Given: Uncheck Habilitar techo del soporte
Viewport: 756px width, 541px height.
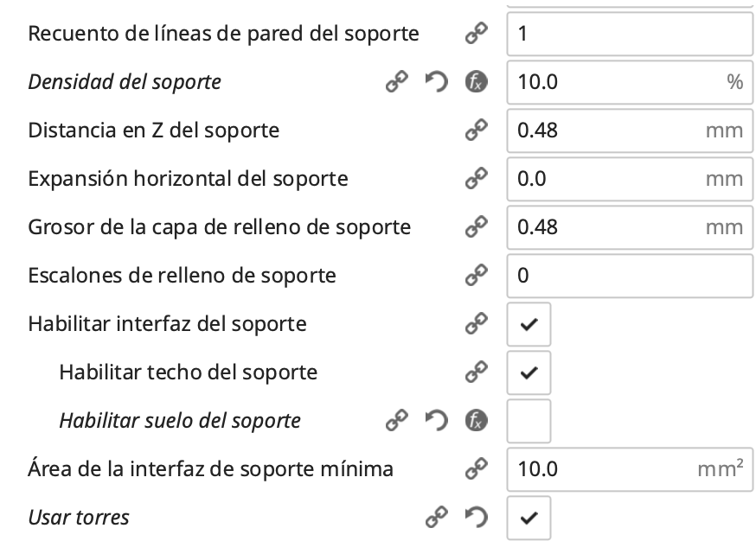Looking at the screenshot, I should [x=529, y=372].
